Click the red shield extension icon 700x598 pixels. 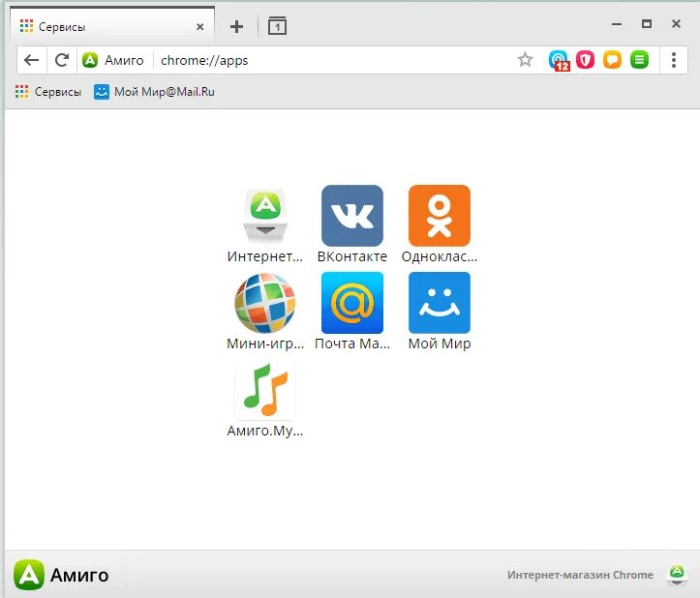(585, 59)
